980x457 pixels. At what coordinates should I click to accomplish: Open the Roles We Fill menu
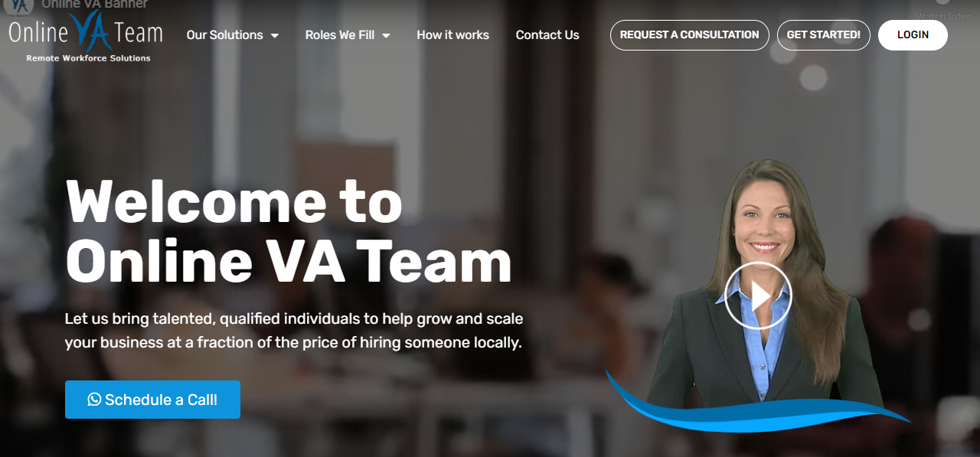pyautogui.click(x=348, y=35)
